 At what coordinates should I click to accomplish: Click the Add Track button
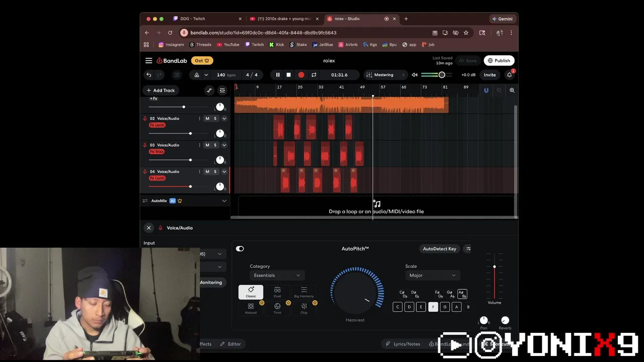[x=160, y=90]
